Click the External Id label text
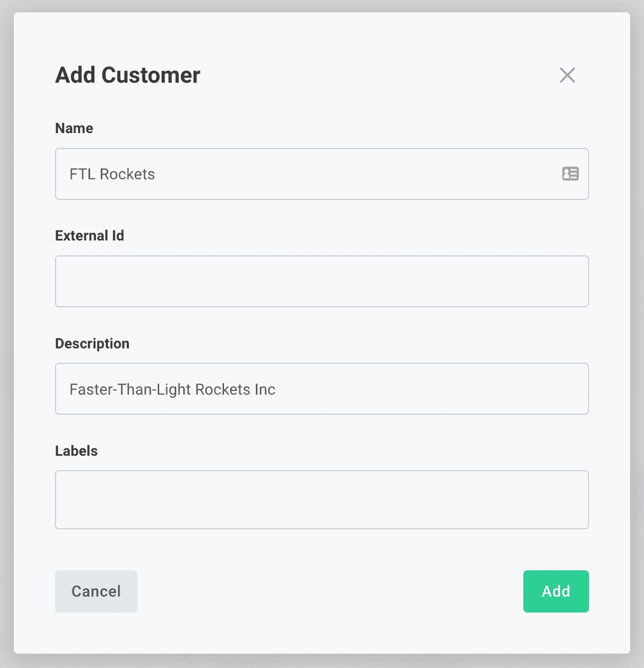 coord(89,235)
